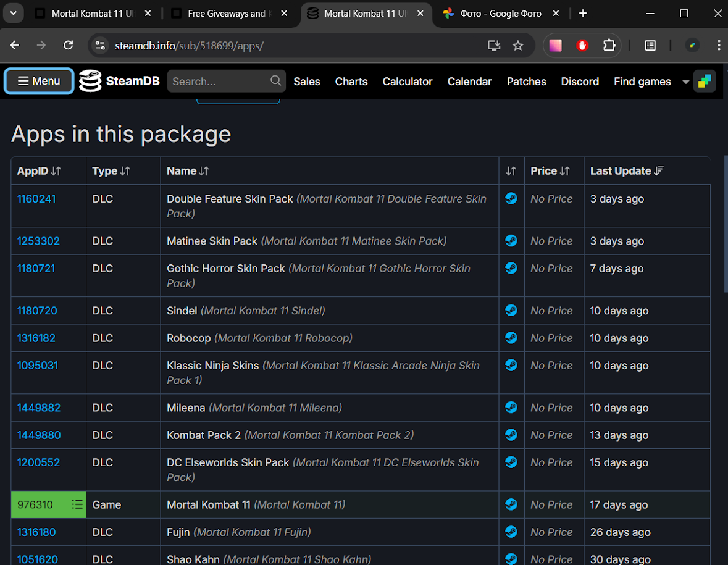Open the Chrome three-dot menu
The image size is (728, 565).
pos(718,45)
